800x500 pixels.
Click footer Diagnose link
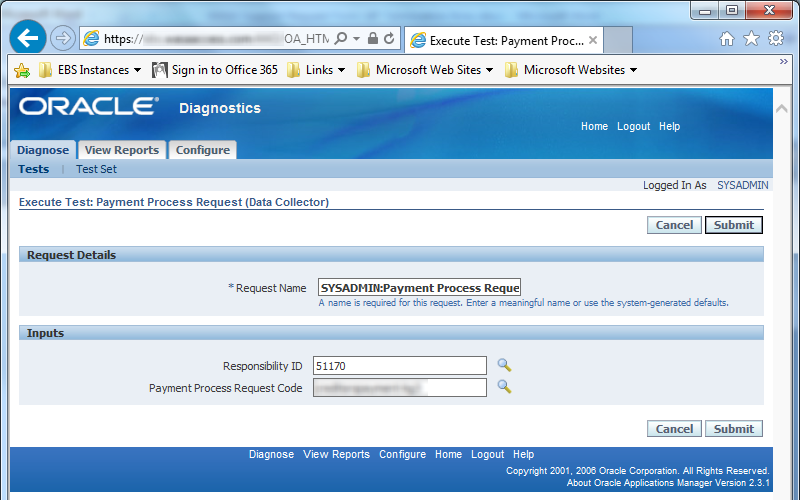click(271, 454)
